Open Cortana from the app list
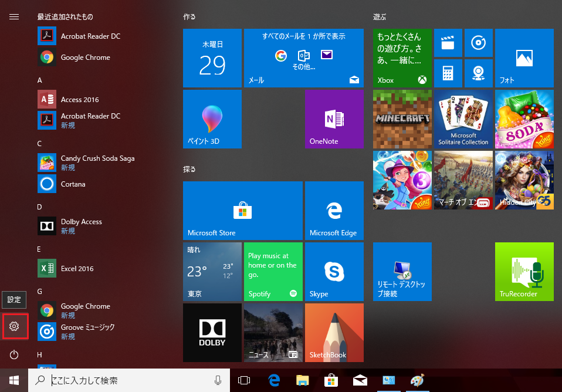 [62, 184]
